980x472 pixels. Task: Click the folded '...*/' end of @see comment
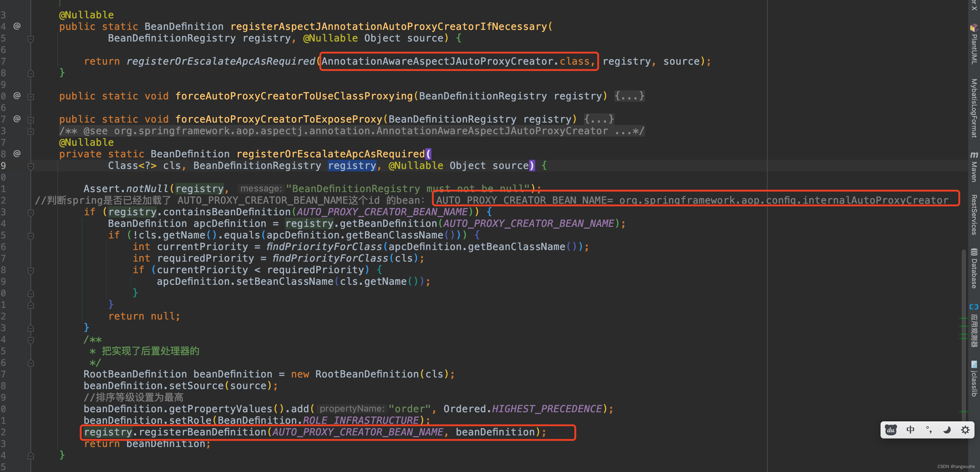629,131
